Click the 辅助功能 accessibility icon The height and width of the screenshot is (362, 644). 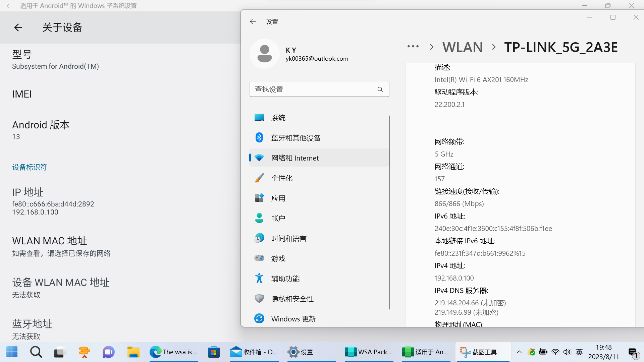[259, 278]
